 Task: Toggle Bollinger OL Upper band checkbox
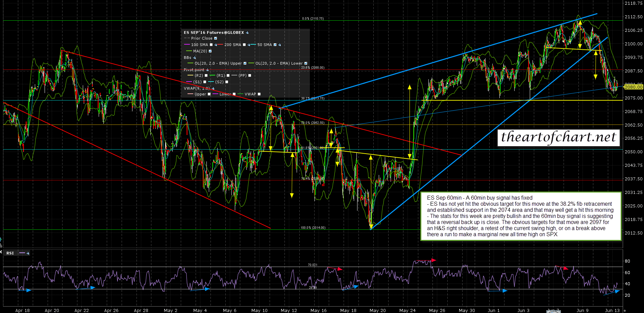tap(245, 63)
